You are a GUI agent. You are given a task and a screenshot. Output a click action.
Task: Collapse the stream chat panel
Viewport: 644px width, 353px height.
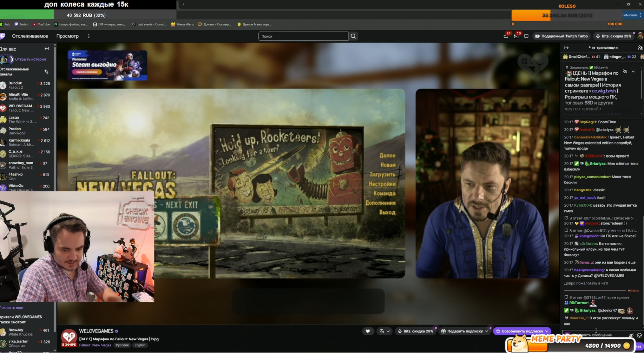(x=567, y=48)
